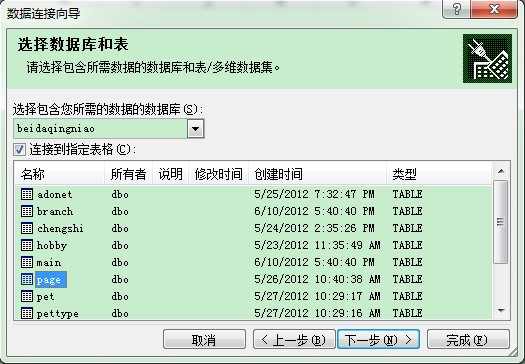Click the 完成 button

point(468,340)
